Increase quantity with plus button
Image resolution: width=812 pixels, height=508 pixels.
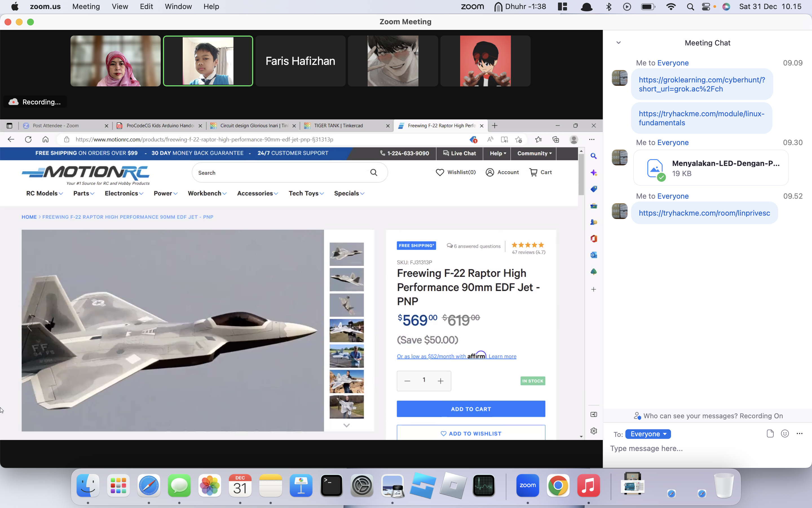(441, 381)
